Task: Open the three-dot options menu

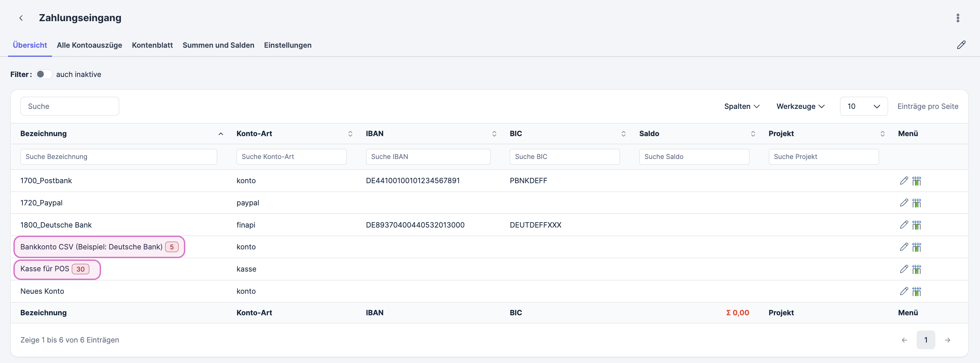Action: 958,18
